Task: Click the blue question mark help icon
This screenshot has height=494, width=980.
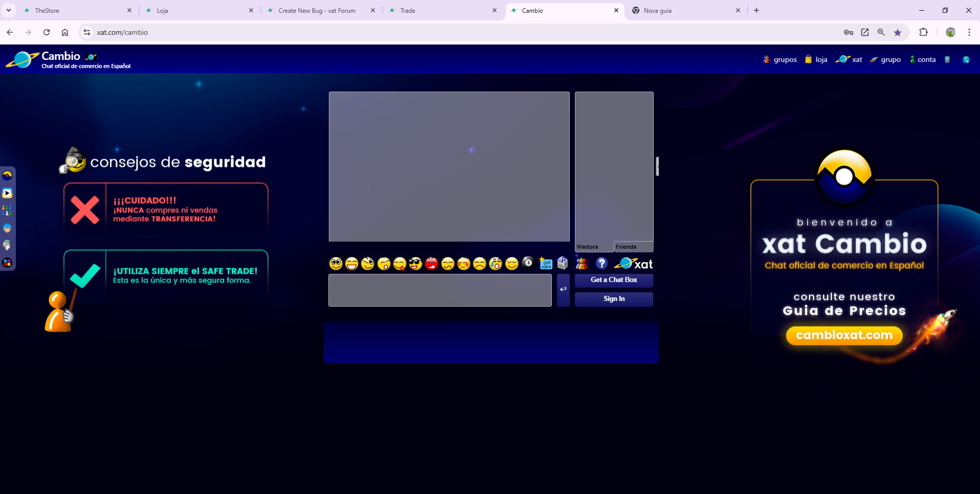Action: (x=602, y=263)
